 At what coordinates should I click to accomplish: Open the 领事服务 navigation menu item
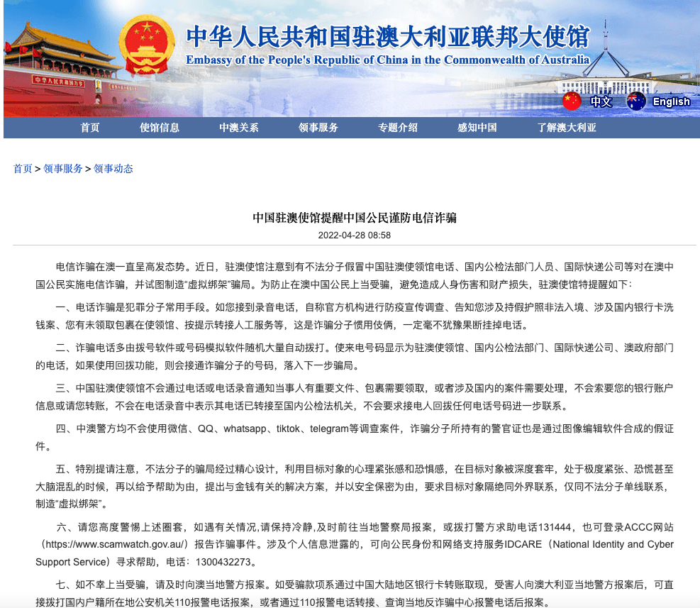pos(318,128)
